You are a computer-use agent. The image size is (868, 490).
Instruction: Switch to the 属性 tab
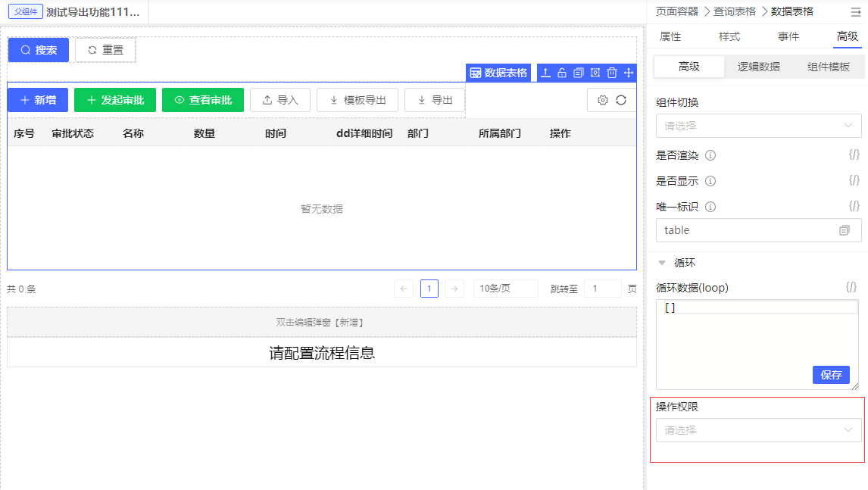point(670,36)
